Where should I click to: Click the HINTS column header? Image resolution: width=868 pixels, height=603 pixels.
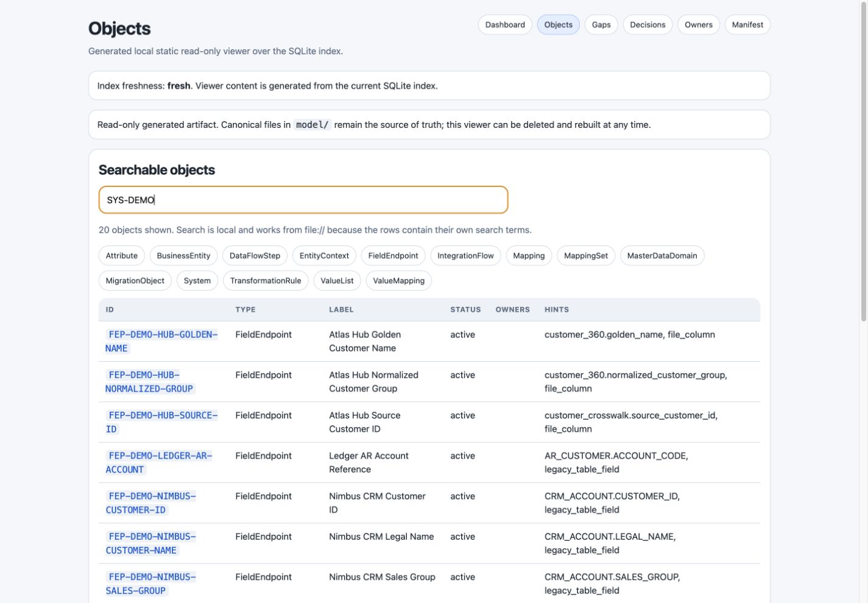tap(557, 309)
